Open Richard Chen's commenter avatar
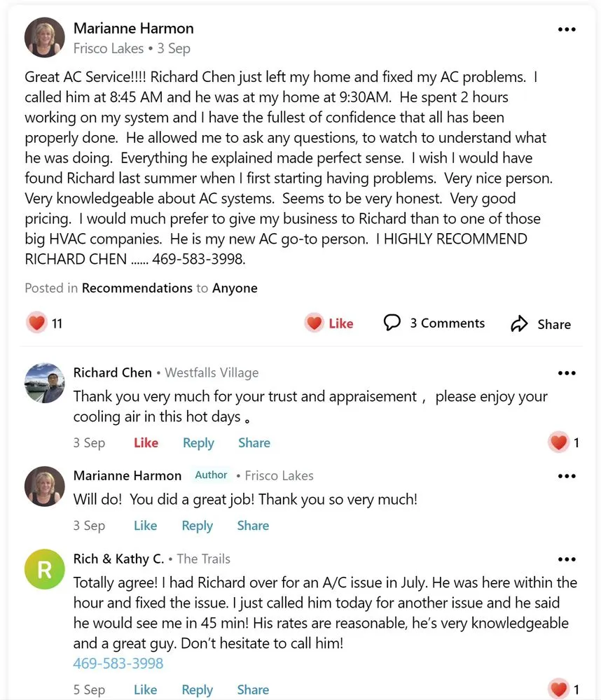This screenshot has width=601, height=700. tap(45, 382)
